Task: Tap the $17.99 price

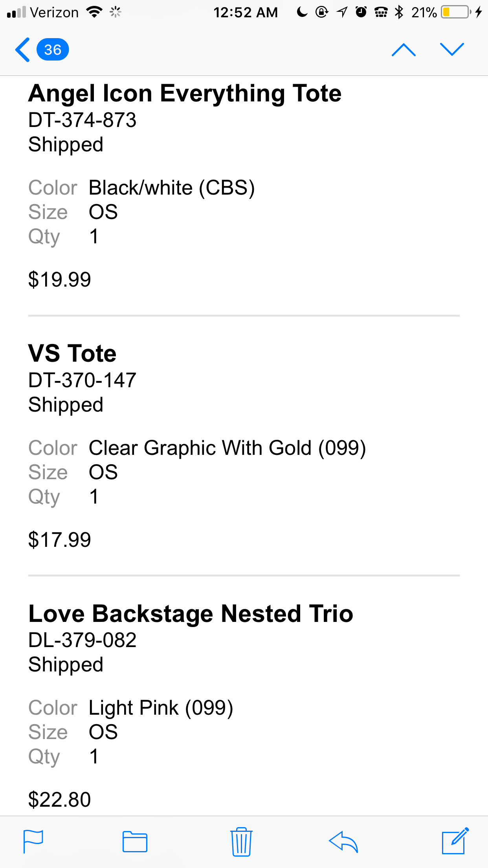Action: 59,540
